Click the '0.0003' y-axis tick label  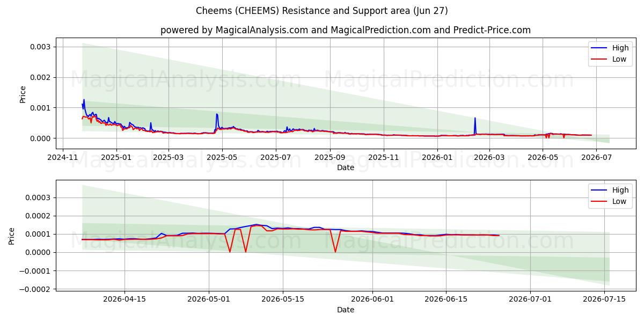tap(39, 197)
